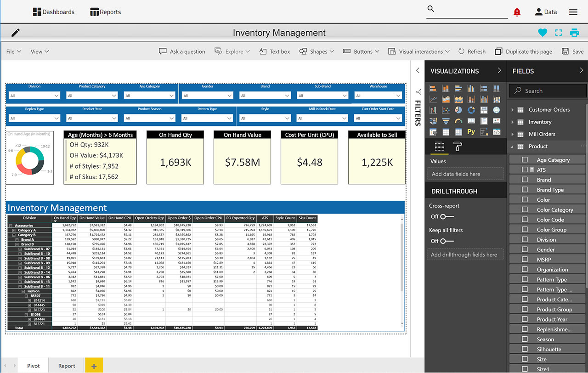Click the red notification bell
Screen dimensions: 588x373
[517, 12]
